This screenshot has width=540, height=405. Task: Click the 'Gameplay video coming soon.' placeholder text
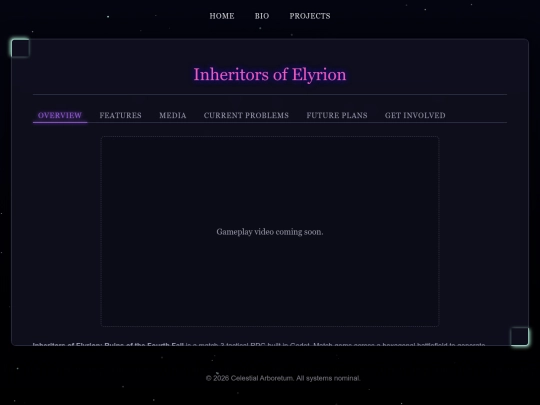(x=270, y=232)
